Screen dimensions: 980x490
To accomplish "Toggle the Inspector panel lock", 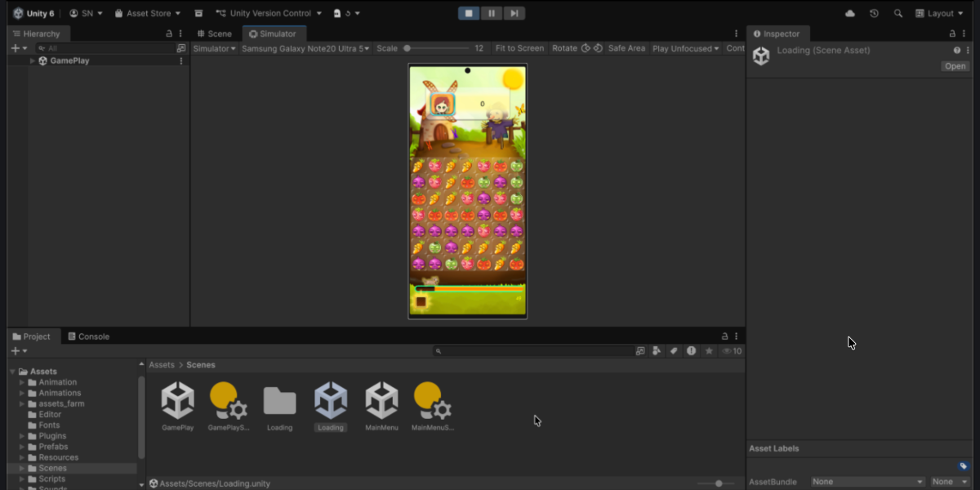I will pyautogui.click(x=952, y=33).
